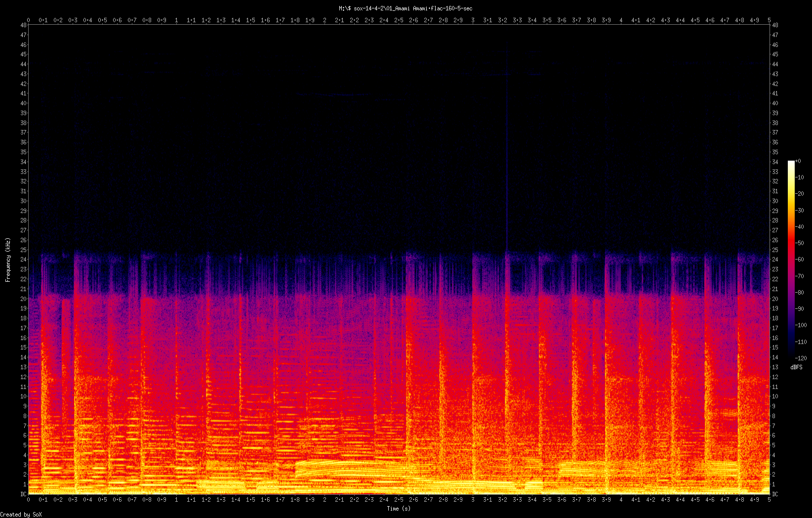Click the 'dBFS' legend label
This screenshot has width=812, height=518.
(796, 367)
